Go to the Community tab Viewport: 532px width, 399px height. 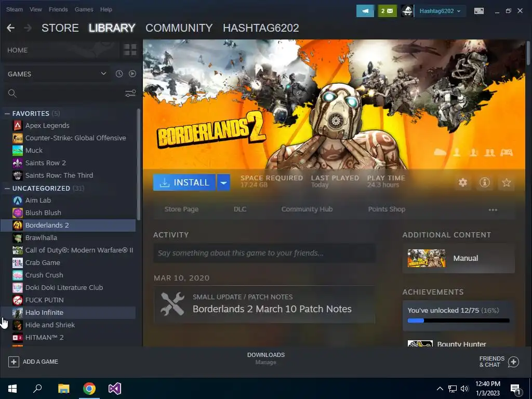179,28
